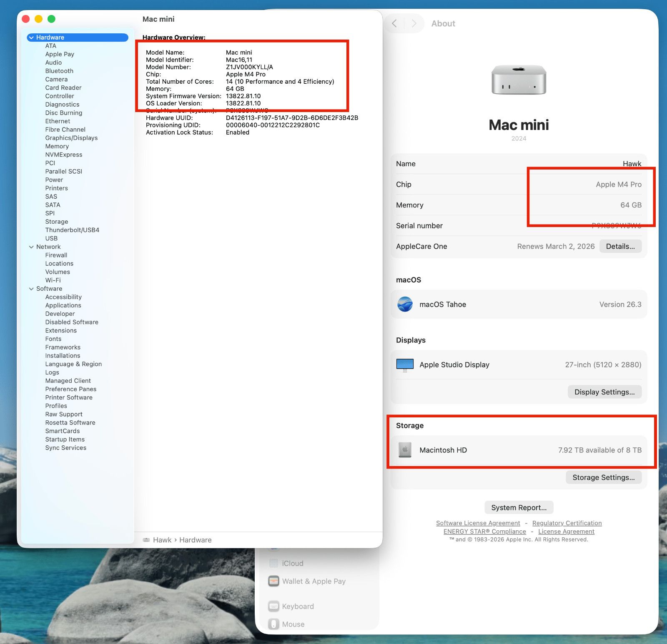The image size is (667, 644).
Task: Click the Wallet & Apple Pay icon
Action: (x=273, y=581)
